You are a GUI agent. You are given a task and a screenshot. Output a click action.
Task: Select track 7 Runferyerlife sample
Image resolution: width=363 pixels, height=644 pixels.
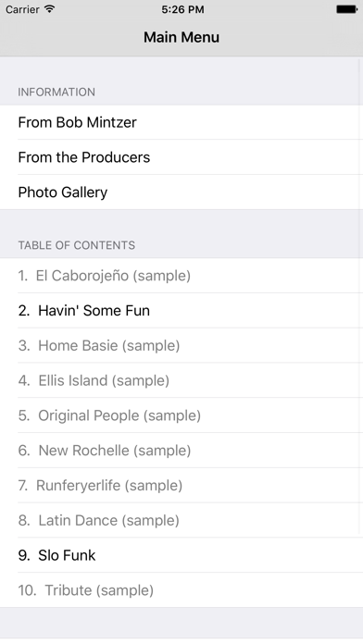[181, 485]
